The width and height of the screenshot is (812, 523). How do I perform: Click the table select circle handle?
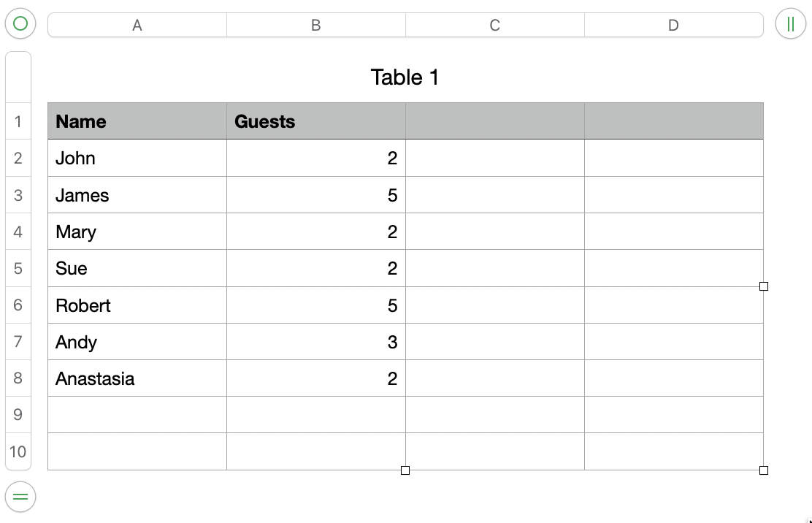(20, 24)
